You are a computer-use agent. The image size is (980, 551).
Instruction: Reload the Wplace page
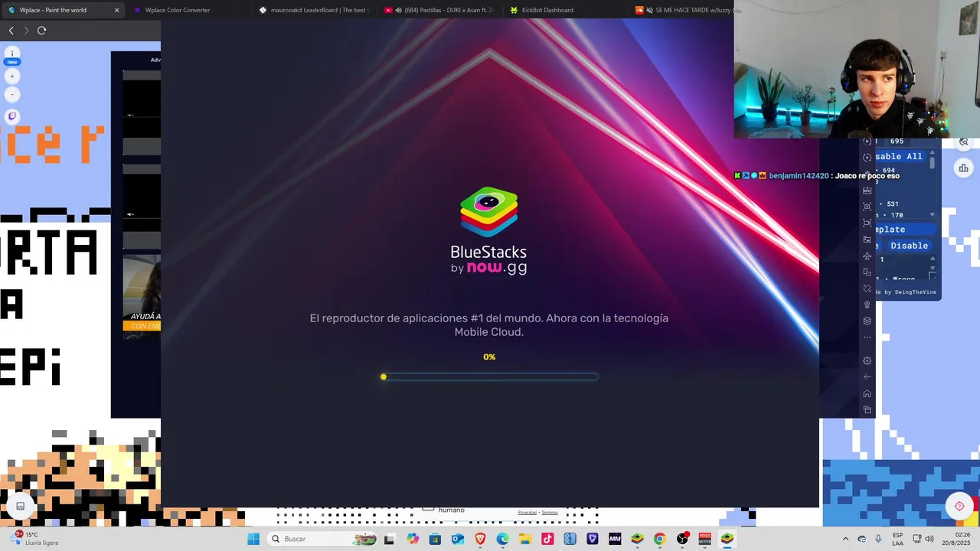(x=41, y=31)
